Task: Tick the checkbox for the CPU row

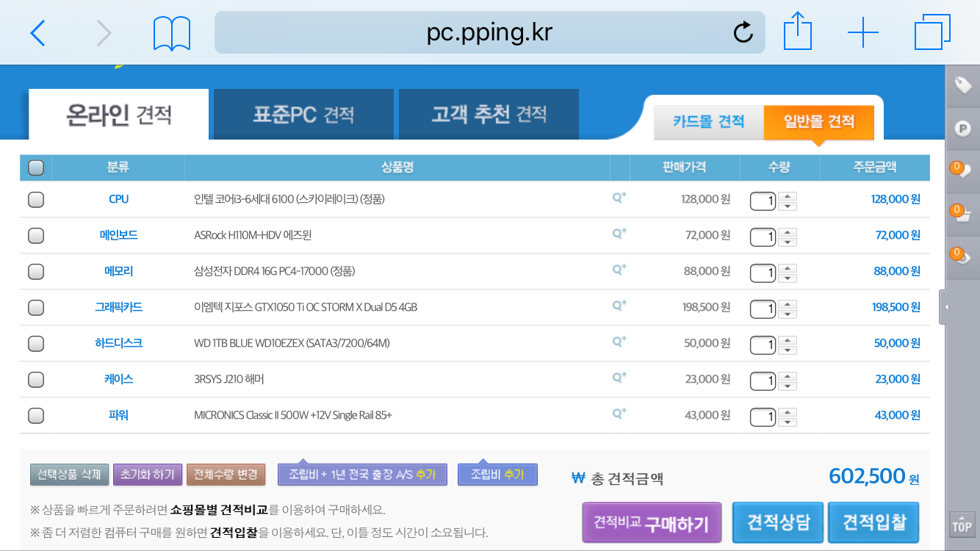Action: 35,200
